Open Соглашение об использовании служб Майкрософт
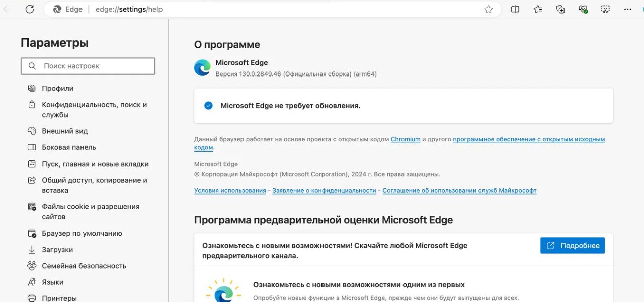 [x=459, y=191]
